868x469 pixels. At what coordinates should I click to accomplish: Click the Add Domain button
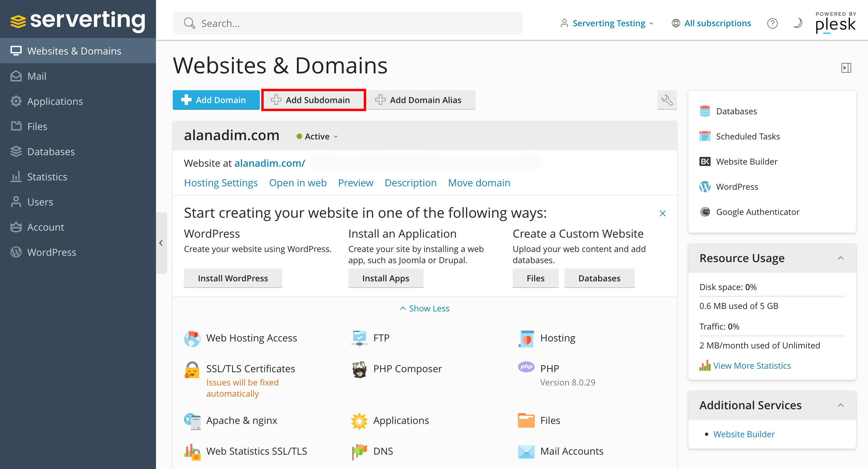[217, 100]
